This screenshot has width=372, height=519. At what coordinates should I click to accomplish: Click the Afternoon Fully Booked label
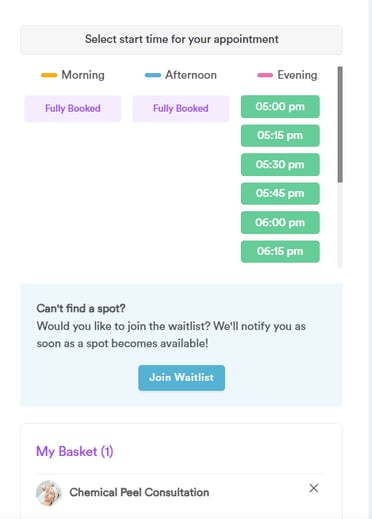181,109
